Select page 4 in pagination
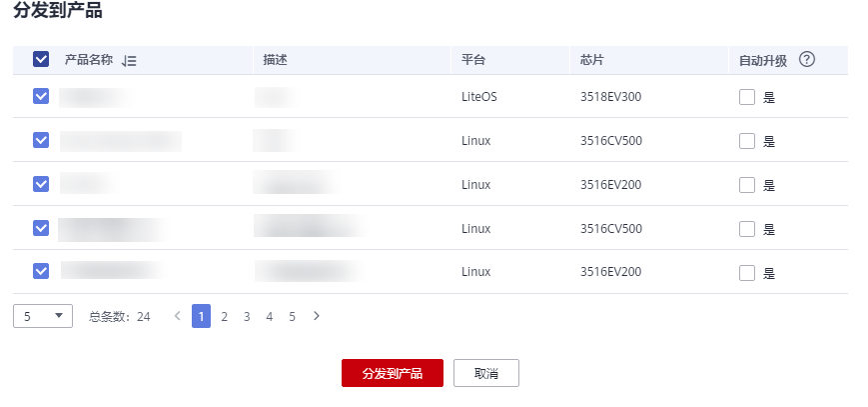 269,316
